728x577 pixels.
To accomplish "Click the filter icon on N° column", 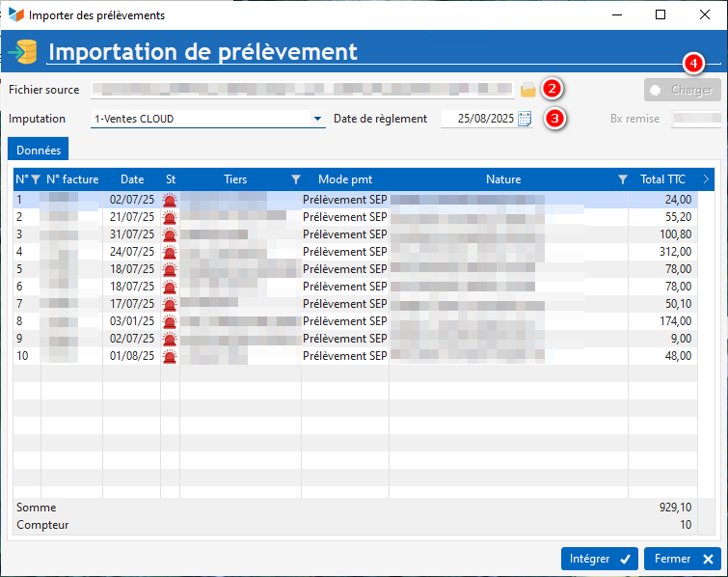I will click(x=36, y=179).
